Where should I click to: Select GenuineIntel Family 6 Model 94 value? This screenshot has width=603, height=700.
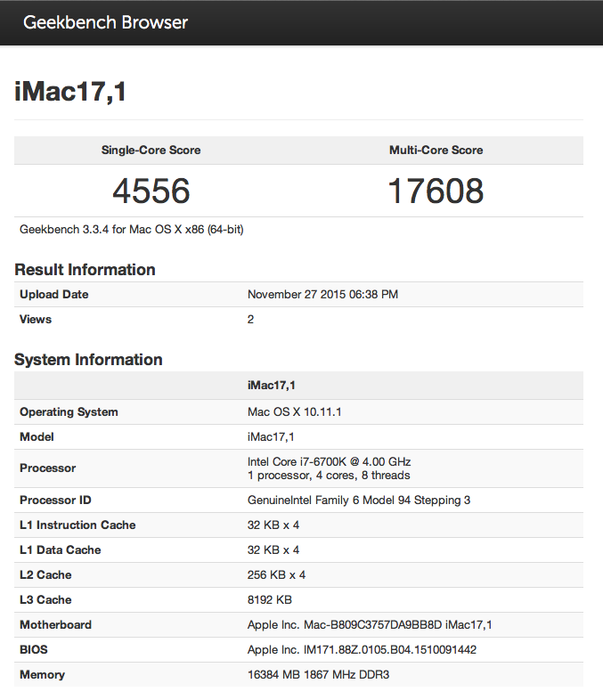tap(359, 500)
